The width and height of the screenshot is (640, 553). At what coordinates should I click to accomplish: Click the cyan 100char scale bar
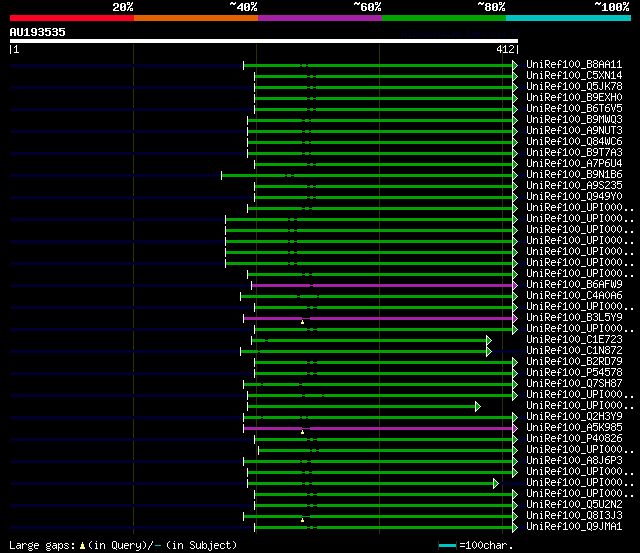click(x=447, y=546)
